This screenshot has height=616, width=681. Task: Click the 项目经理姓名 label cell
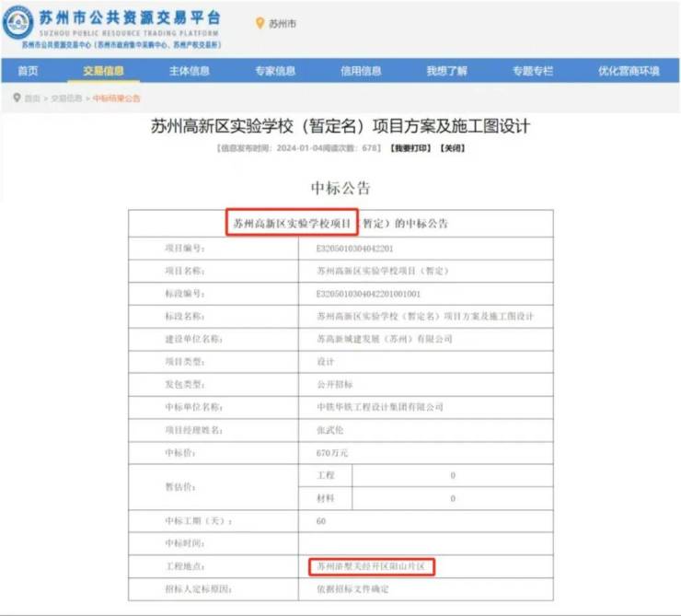point(214,430)
